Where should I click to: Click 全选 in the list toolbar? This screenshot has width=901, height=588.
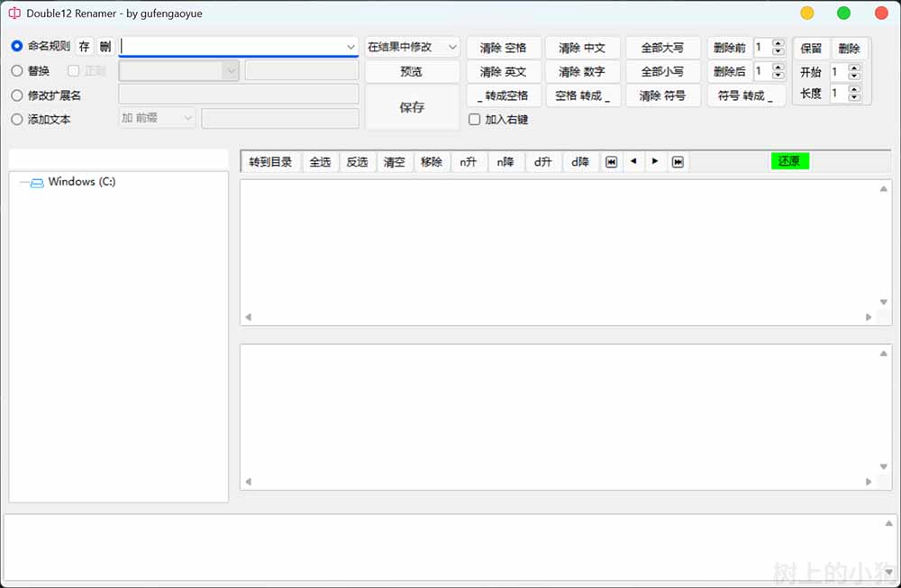pos(320,162)
